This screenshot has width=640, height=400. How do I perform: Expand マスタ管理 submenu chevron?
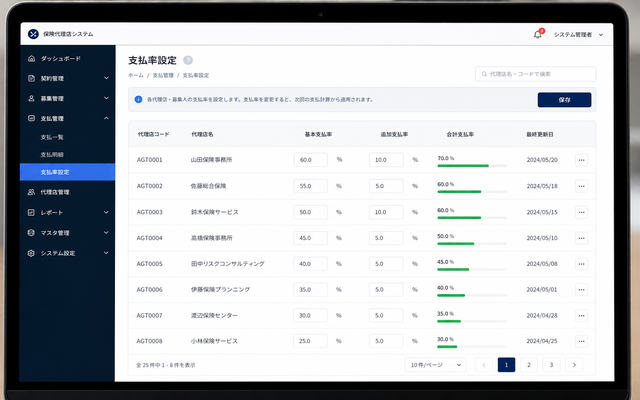[106, 233]
